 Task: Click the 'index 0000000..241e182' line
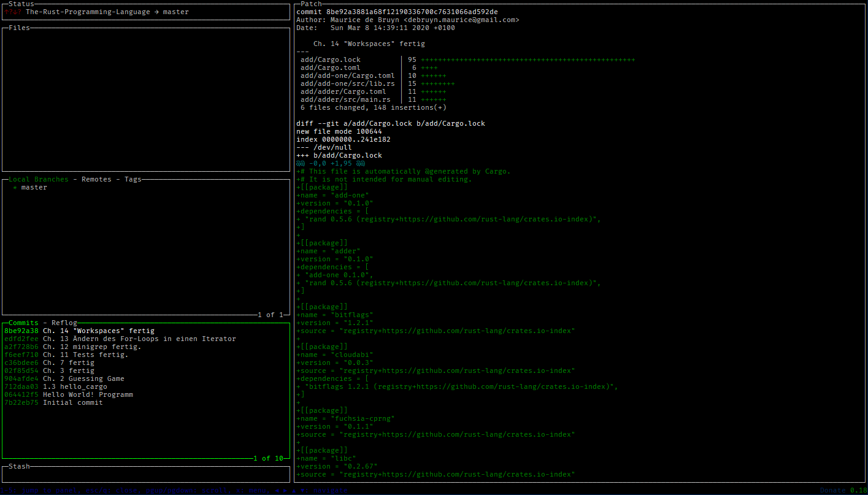(344, 139)
